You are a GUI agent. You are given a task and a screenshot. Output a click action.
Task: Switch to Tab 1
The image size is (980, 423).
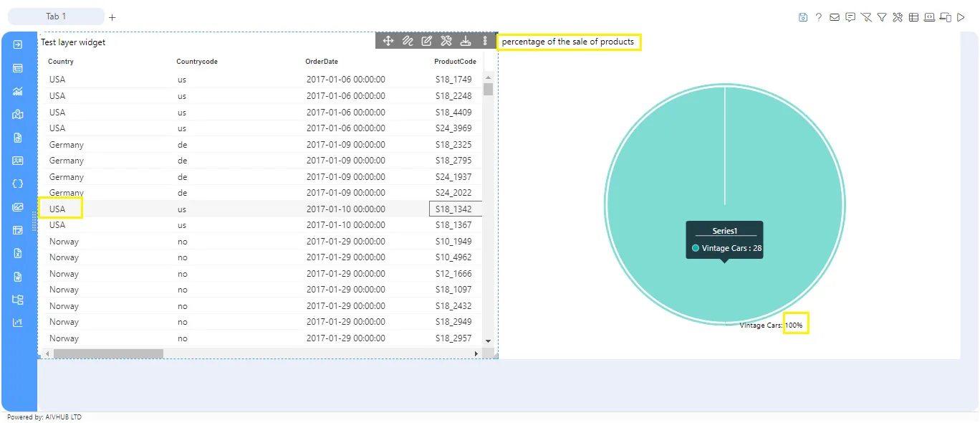tap(56, 16)
